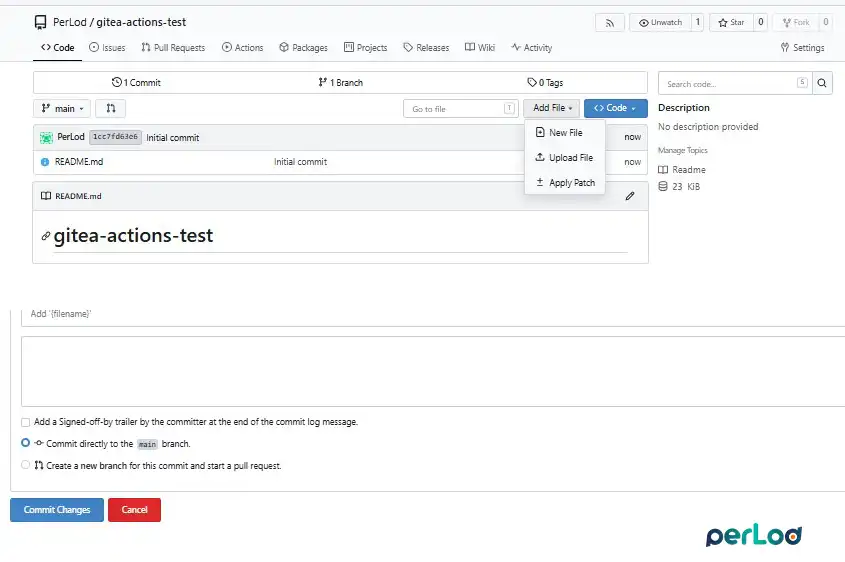Click the Initial commit message in latest commit bar

[172, 137]
